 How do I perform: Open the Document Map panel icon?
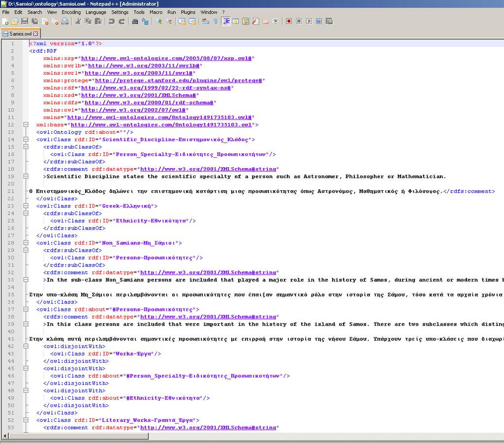(246, 22)
